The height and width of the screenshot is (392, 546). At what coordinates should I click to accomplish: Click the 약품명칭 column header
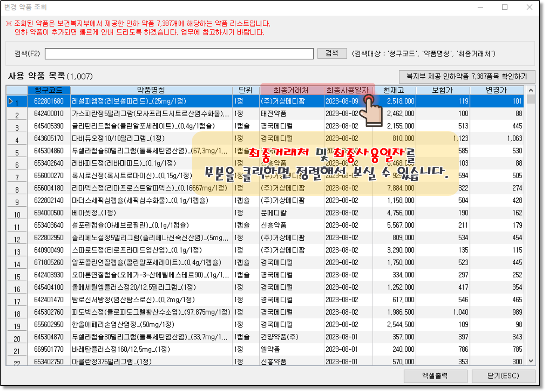[151, 90]
